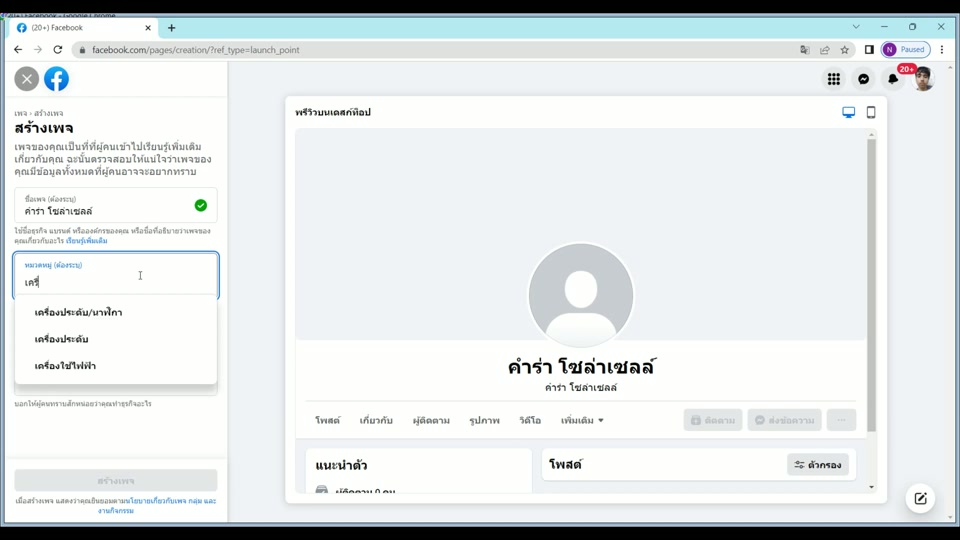Switch preview to desktop view icon

[849, 112]
